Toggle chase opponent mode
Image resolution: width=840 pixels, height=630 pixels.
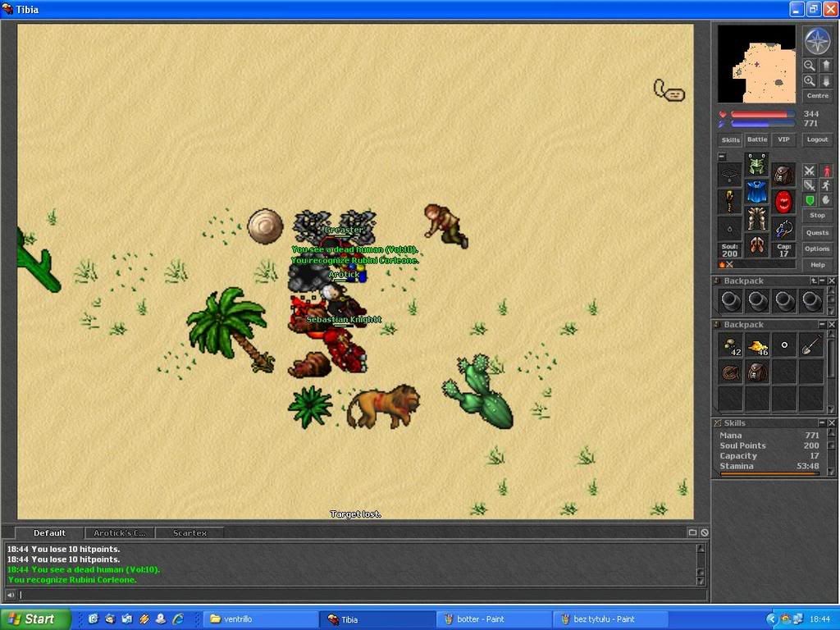pos(826,185)
